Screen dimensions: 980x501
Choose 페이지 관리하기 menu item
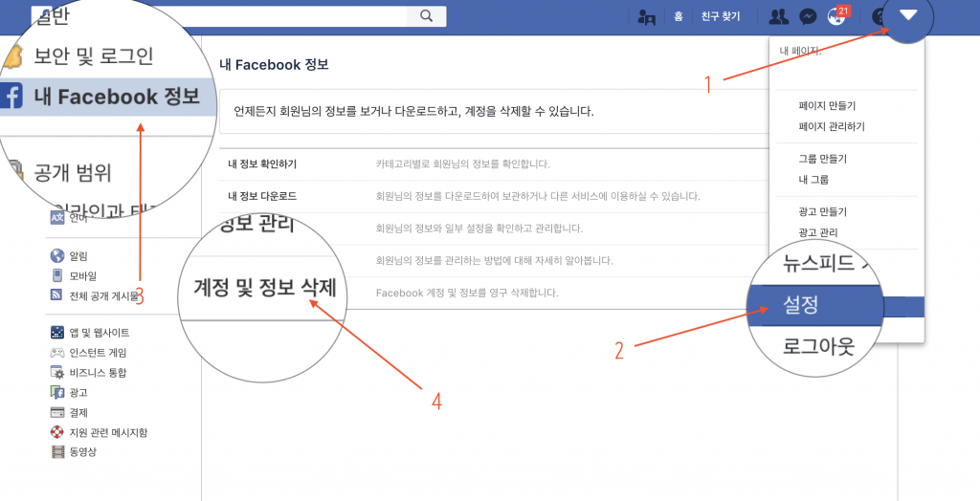[x=832, y=126]
